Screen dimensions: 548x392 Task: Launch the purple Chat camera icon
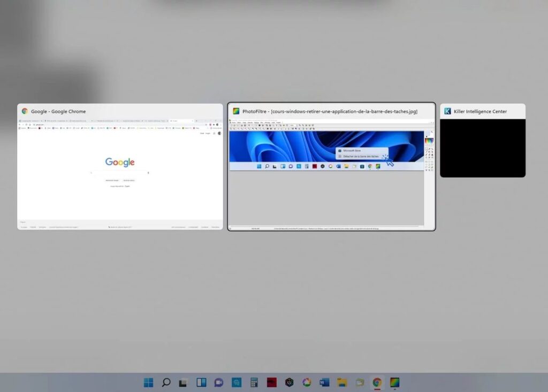pyautogui.click(x=219, y=382)
